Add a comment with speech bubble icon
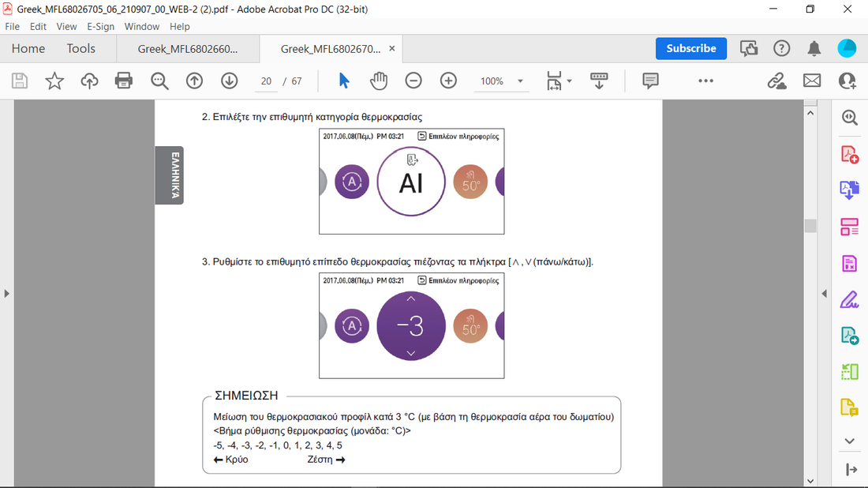 [650, 81]
